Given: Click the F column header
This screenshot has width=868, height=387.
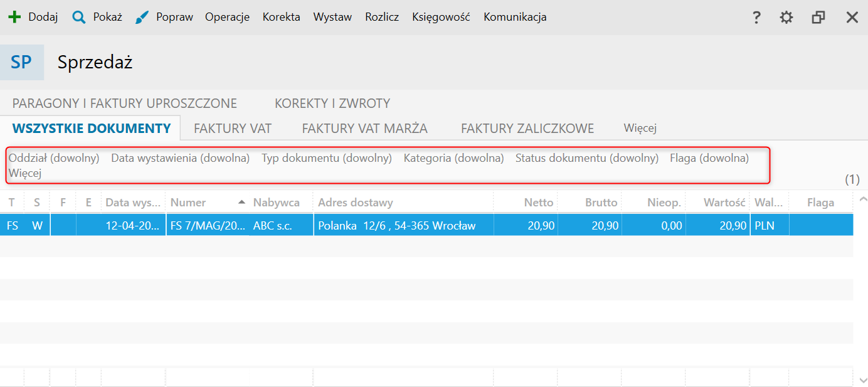Looking at the screenshot, I should tap(63, 203).
